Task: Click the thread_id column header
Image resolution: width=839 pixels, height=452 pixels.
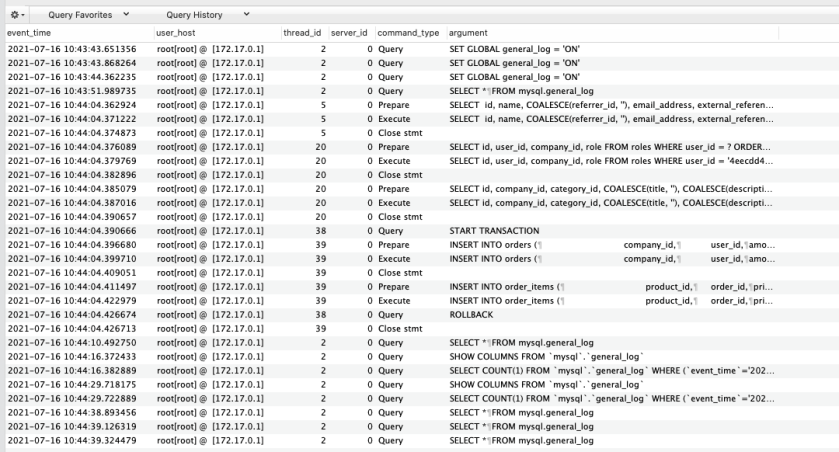Action: coord(301,33)
